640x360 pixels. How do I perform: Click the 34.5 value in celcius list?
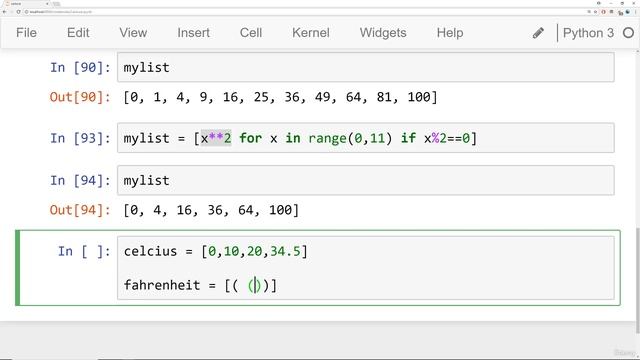[285, 251]
